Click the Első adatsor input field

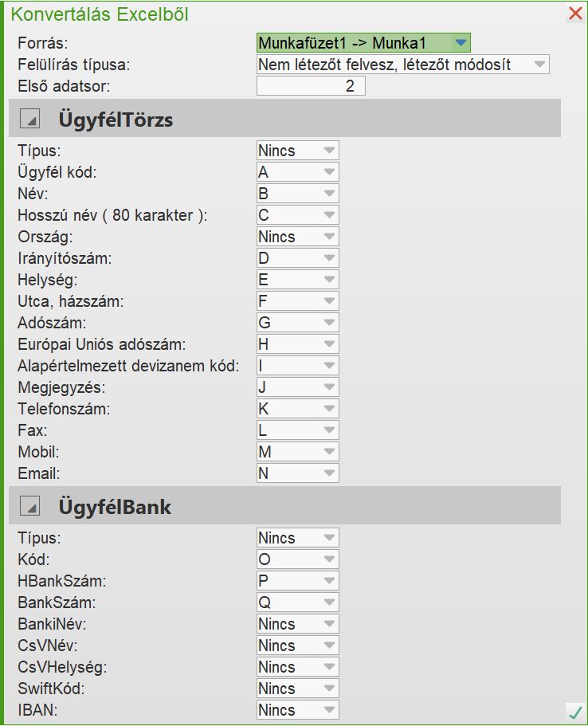[x=311, y=86]
